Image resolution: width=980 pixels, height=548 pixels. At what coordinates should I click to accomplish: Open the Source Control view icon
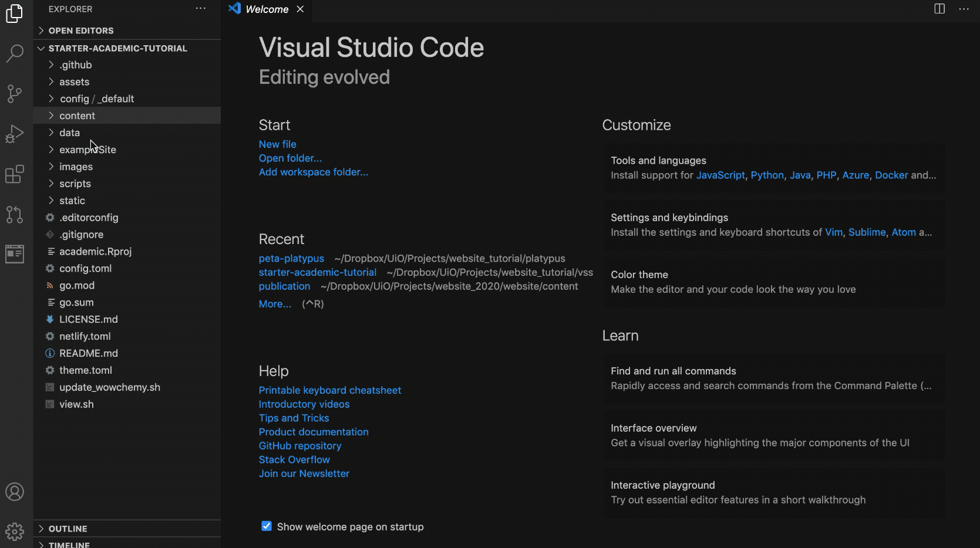coord(15,93)
